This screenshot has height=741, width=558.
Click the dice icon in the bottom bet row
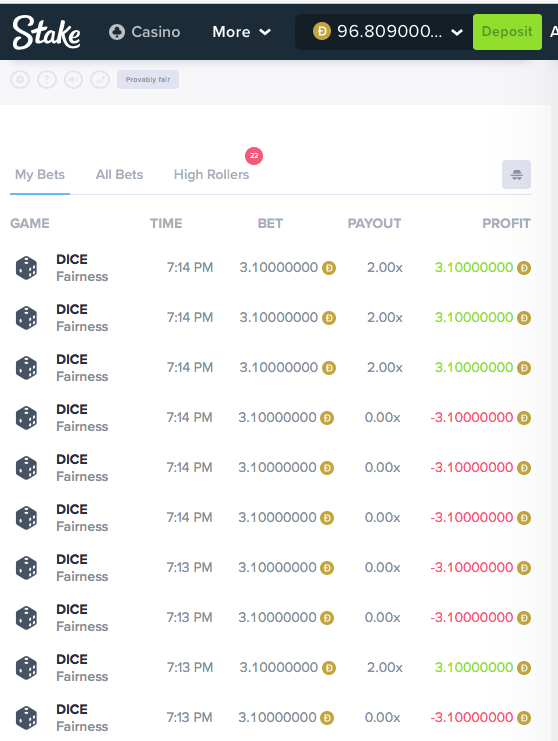click(26, 718)
